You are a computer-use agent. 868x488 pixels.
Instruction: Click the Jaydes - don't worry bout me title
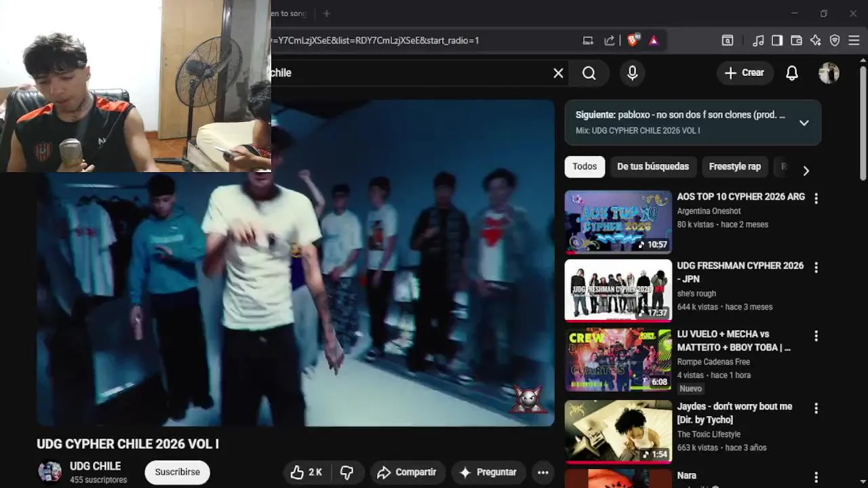(734, 413)
